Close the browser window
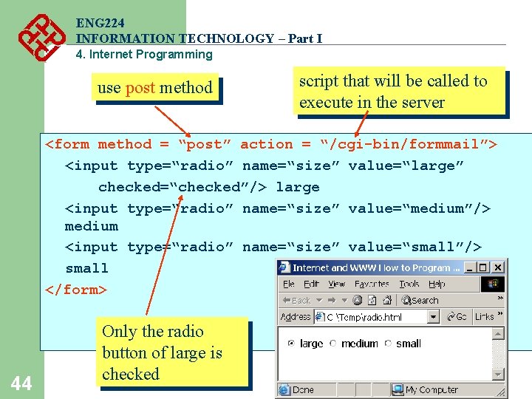The height and width of the screenshot is (399, 532). click(x=497, y=267)
